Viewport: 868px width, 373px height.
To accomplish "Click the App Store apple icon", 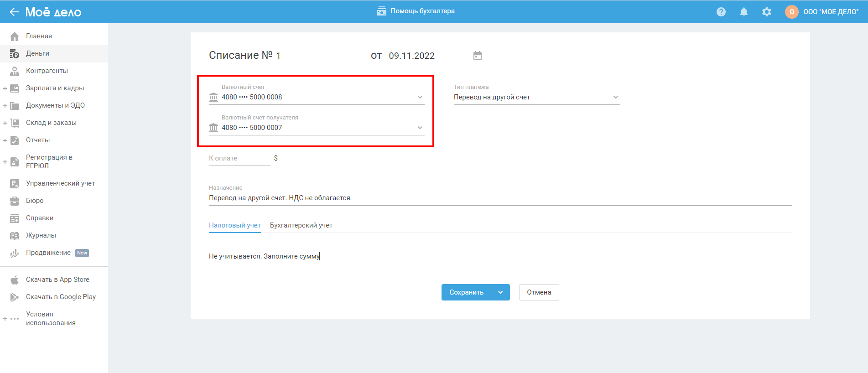I will coord(15,280).
